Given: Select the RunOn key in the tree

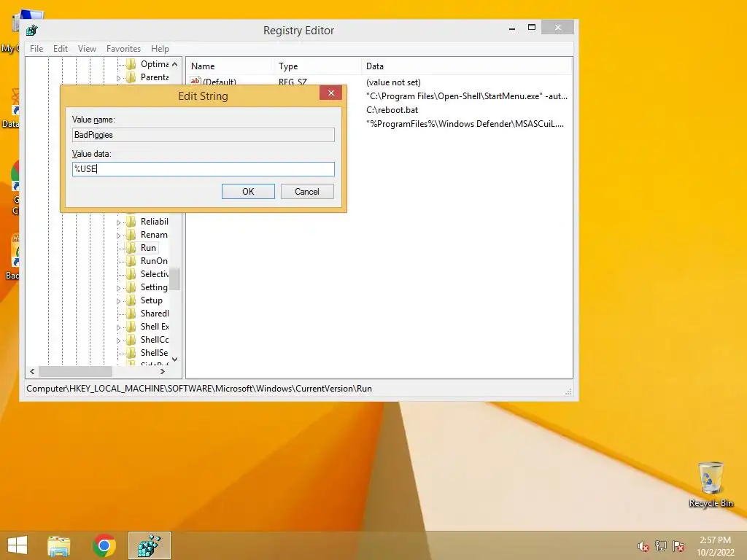Looking at the screenshot, I should 154,261.
